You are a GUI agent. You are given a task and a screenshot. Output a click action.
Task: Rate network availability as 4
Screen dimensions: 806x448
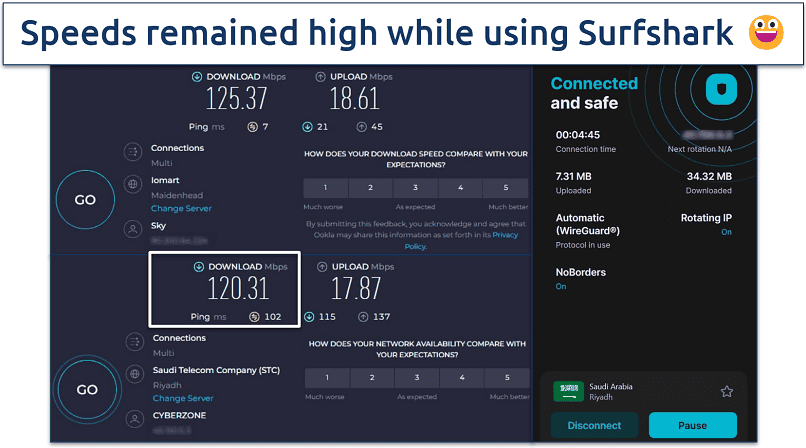point(462,378)
